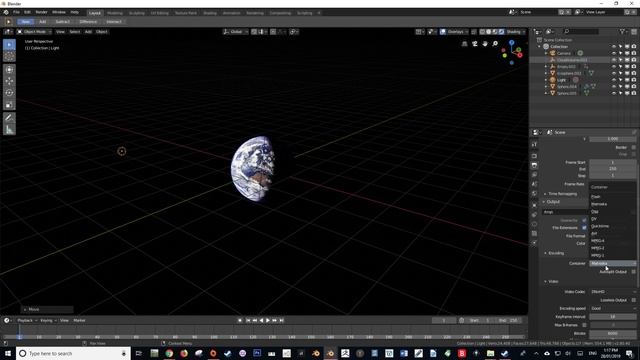Switch to LookDev shading mode icon
This screenshot has width=640, height=360.
coord(495,32)
